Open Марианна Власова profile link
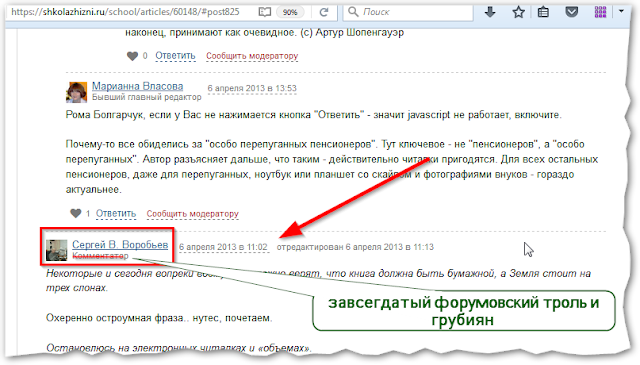The image size is (640, 365). [138, 86]
